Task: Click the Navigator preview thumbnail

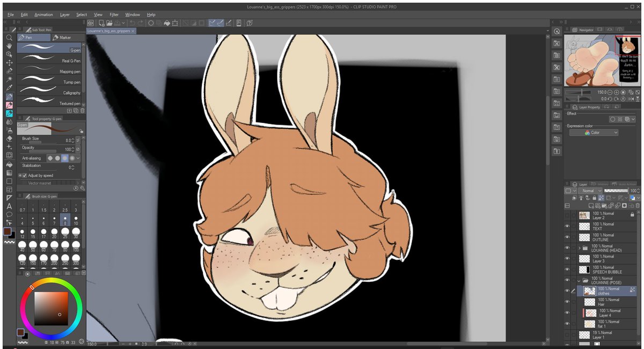Action: coord(603,60)
